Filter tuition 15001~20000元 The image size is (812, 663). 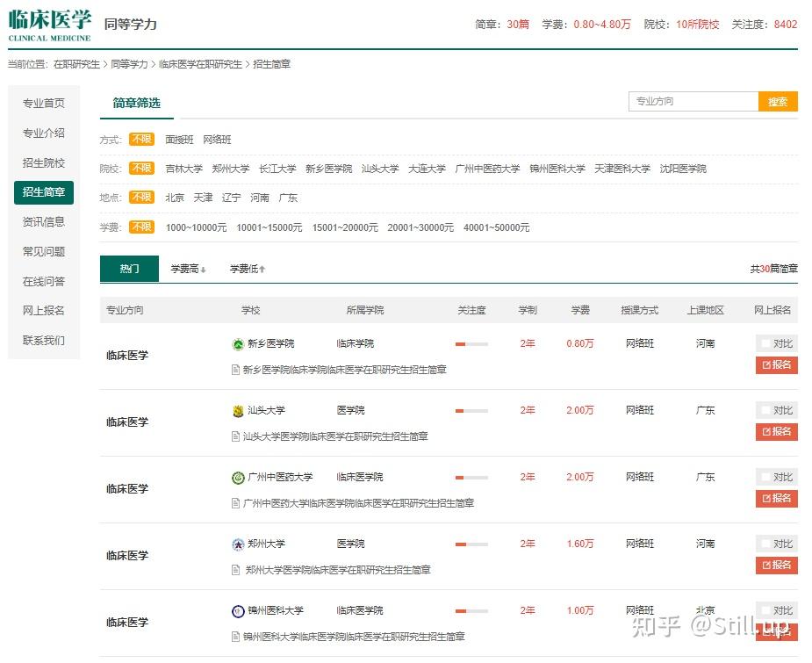click(345, 228)
